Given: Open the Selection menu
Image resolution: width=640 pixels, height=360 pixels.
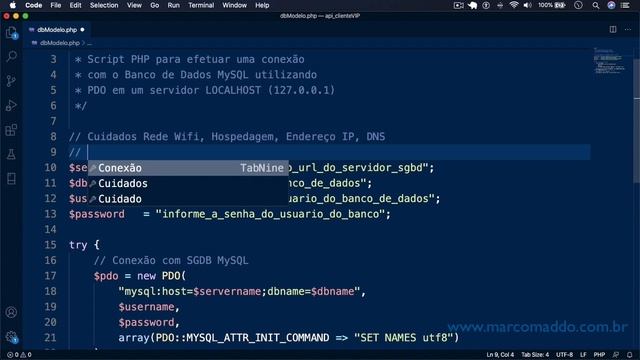Looking at the screenshot, I should coord(104,5).
